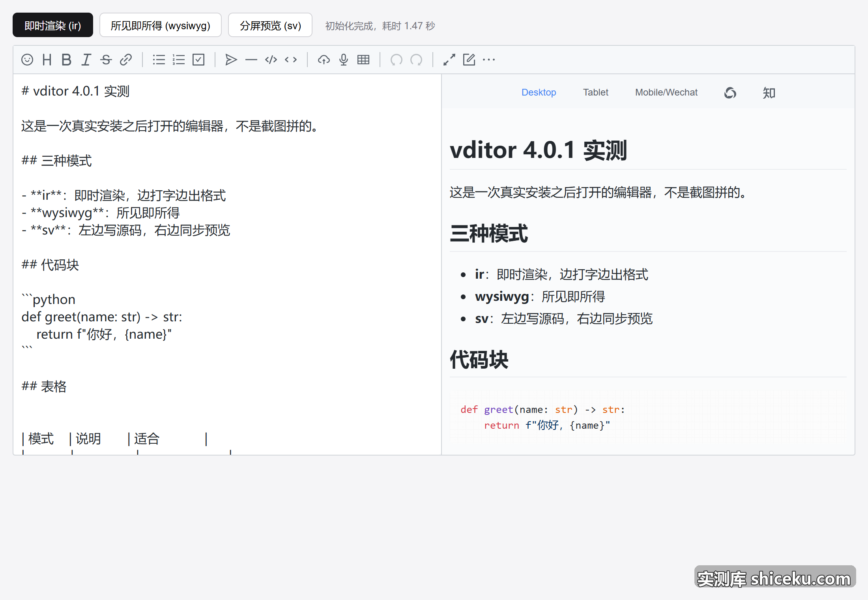Image resolution: width=868 pixels, height=600 pixels.
Task: Click the rendered code block in preview
Action: (648, 418)
